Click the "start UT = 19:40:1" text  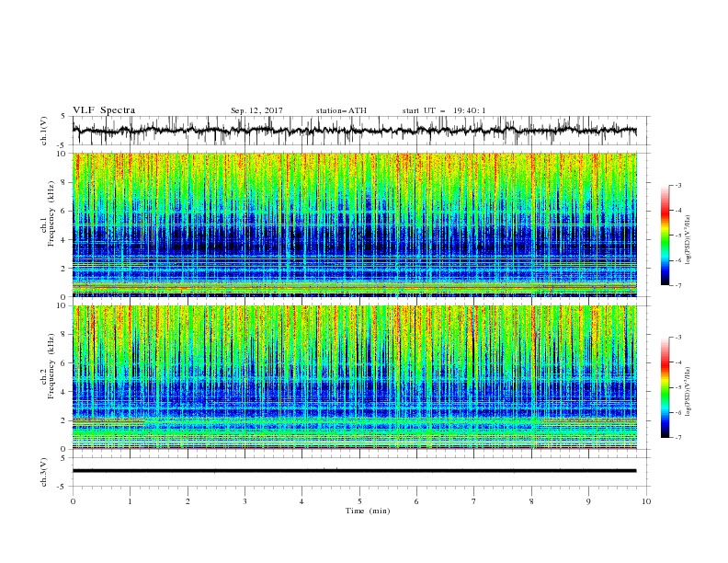[x=444, y=110]
